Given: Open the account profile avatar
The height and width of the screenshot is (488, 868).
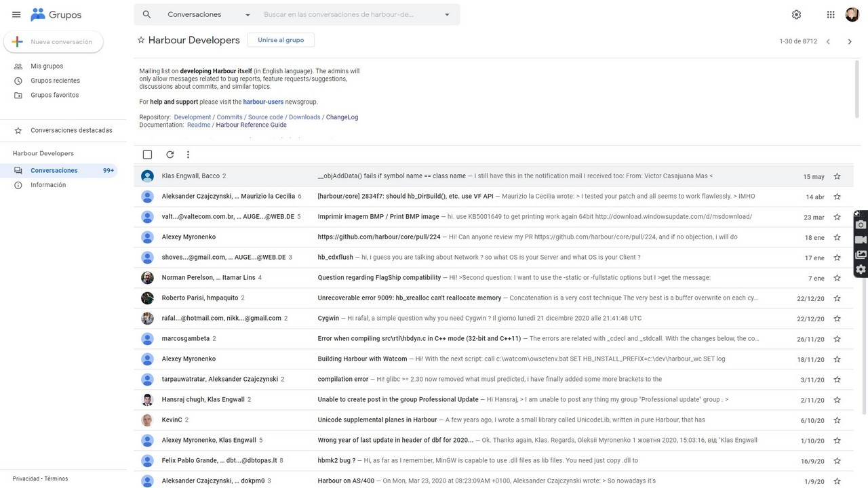Looking at the screenshot, I should 852,14.
